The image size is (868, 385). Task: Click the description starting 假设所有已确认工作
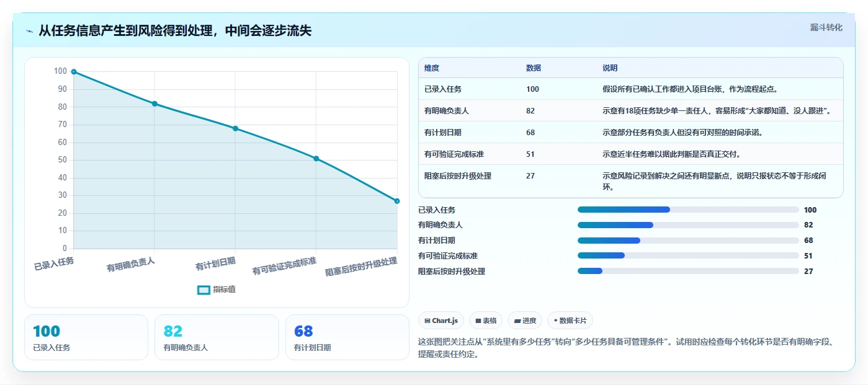pyautogui.click(x=690, y=89)
